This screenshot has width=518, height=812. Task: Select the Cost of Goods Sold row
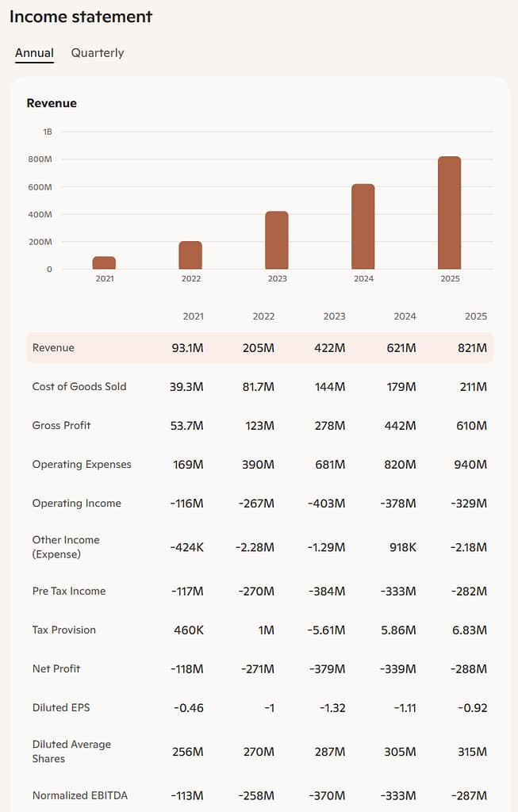79,386
